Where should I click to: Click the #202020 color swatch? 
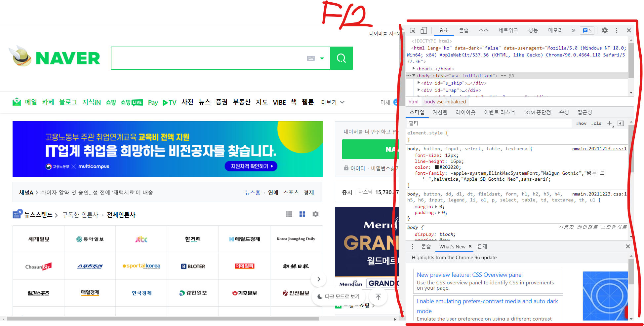tap(436, 167)
